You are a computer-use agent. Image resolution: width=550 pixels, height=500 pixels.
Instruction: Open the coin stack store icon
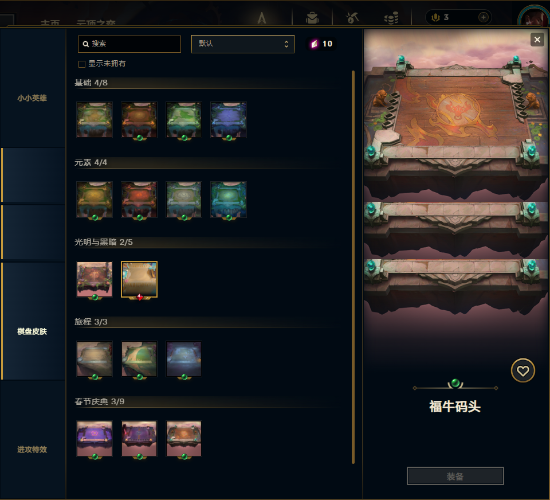tap(391, 18)
